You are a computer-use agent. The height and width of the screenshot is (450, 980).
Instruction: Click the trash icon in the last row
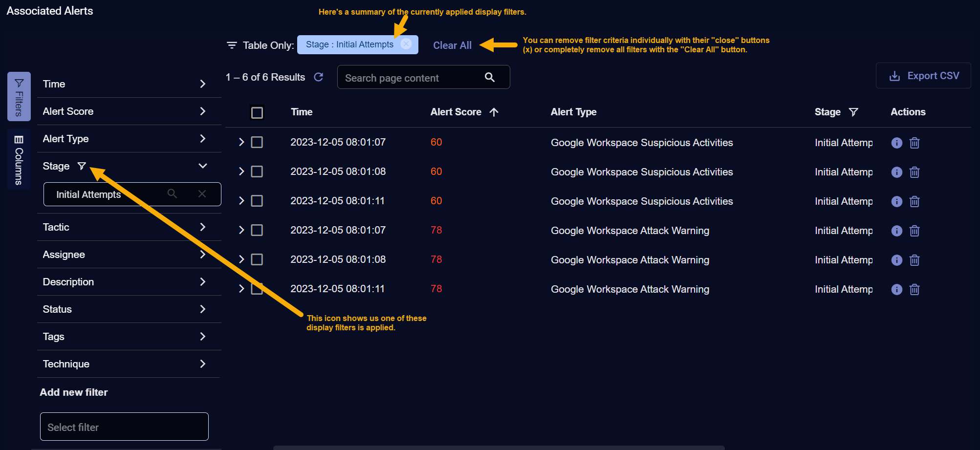(x=914, y=289)
